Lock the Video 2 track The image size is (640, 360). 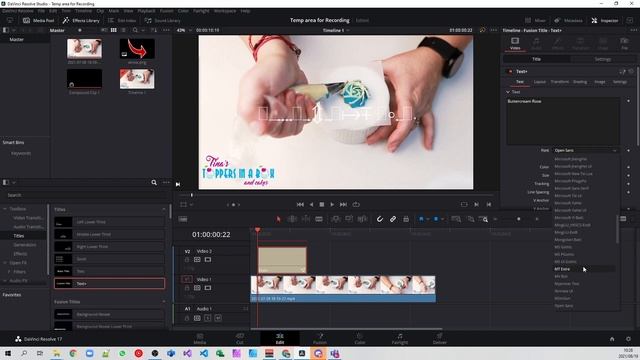point(187,260)
